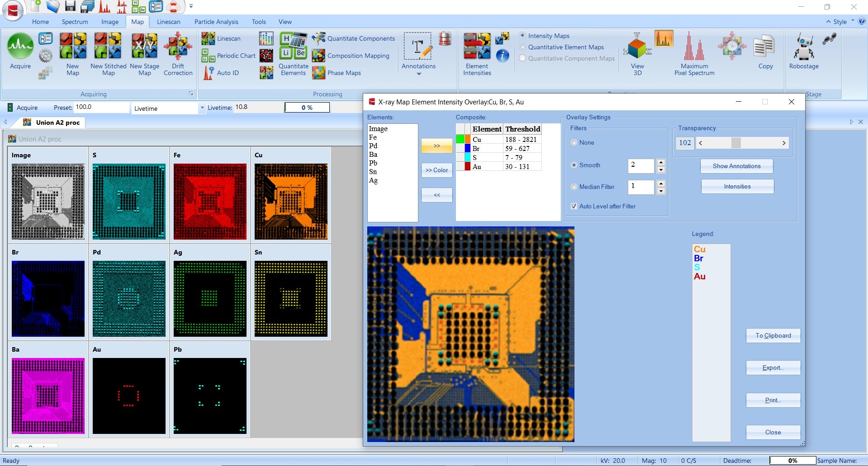Screen dimensions: 868x466
Task: Click the Save floppy disk icon
Action: [70, 6]
